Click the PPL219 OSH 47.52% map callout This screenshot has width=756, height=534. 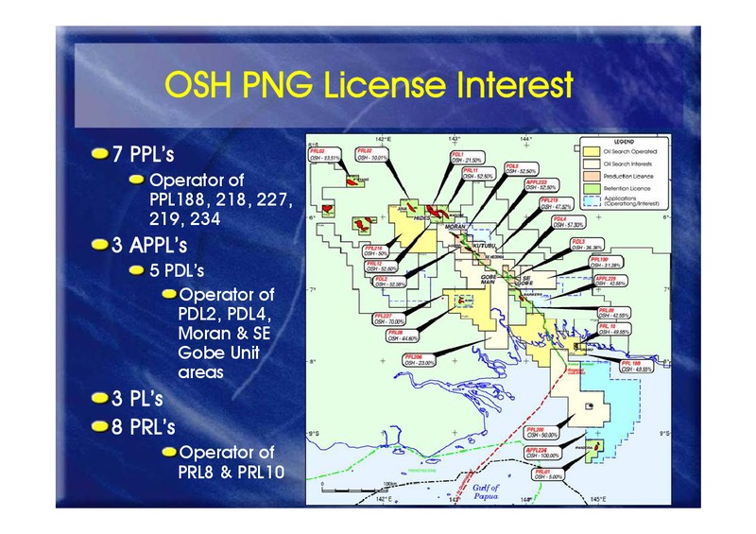556,203
